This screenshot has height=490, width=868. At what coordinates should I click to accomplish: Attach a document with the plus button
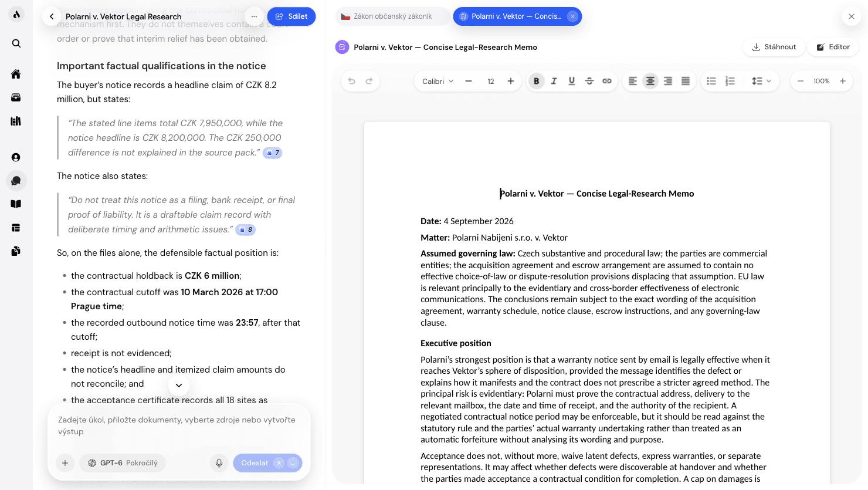click(65, 463)
